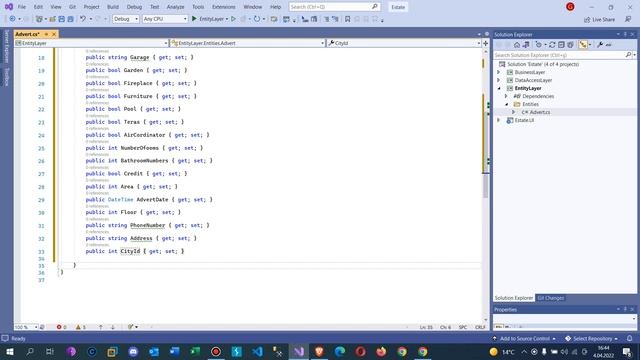The width and height of the screenshot is (640, 360).
Task: Click the New Project toolbar icon
Action: point(39,19)
